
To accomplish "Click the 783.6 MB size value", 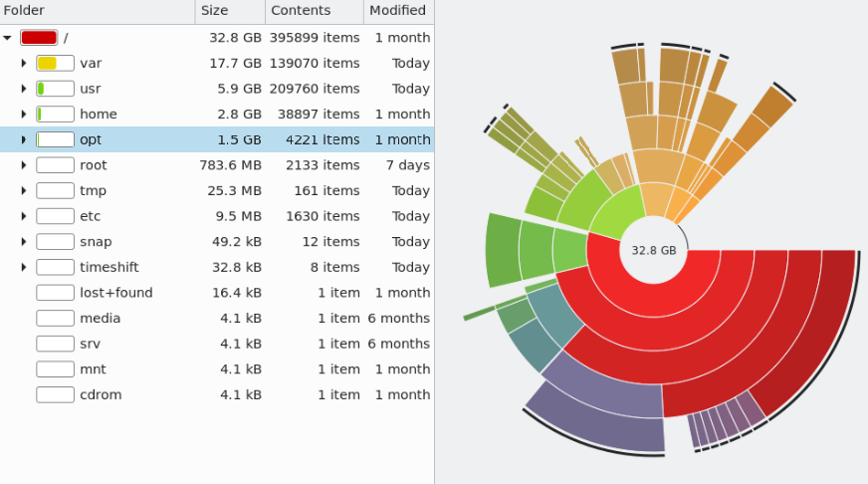I will [230, 165].
